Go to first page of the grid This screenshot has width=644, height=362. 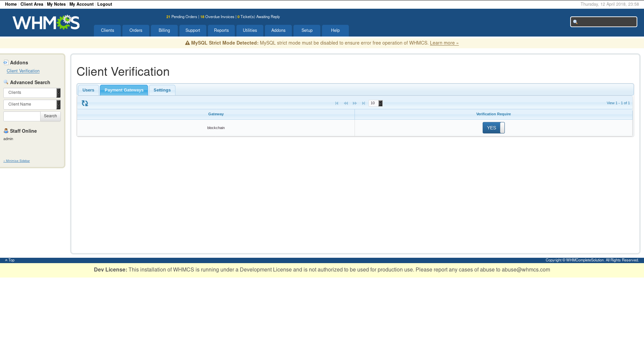click(x=337, y=103)
